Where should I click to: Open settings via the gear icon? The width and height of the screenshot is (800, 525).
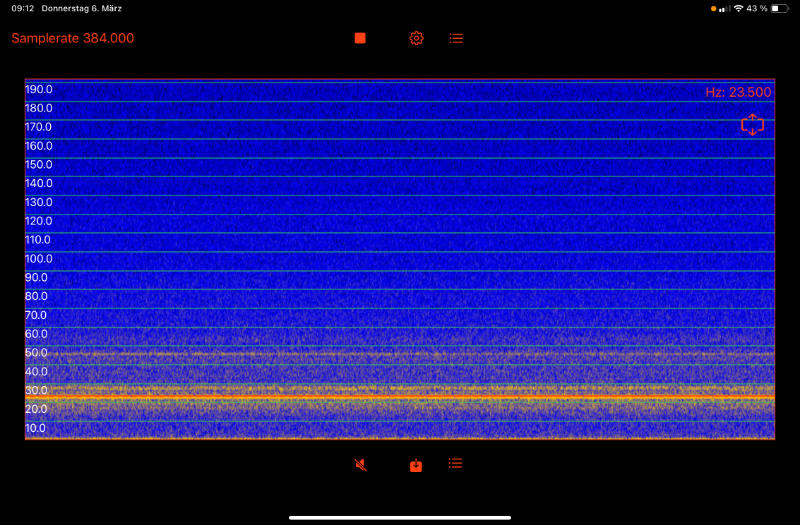point(416,38)
